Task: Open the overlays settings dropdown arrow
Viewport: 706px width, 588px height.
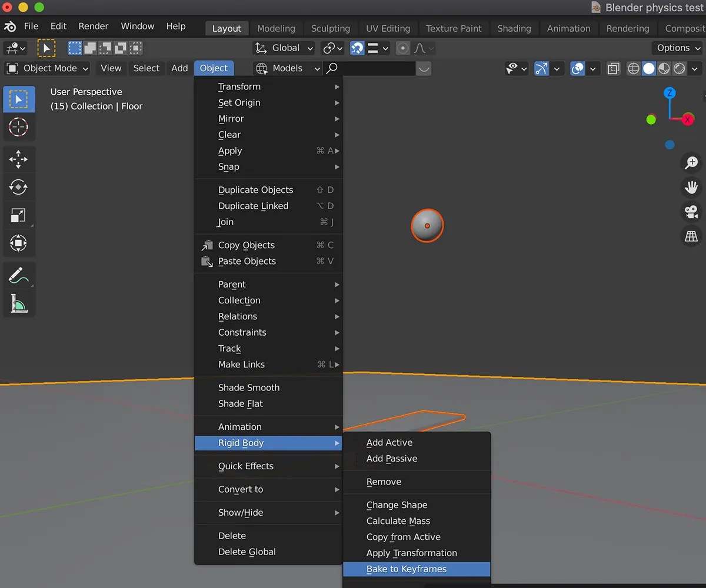Action: point(593,69)
